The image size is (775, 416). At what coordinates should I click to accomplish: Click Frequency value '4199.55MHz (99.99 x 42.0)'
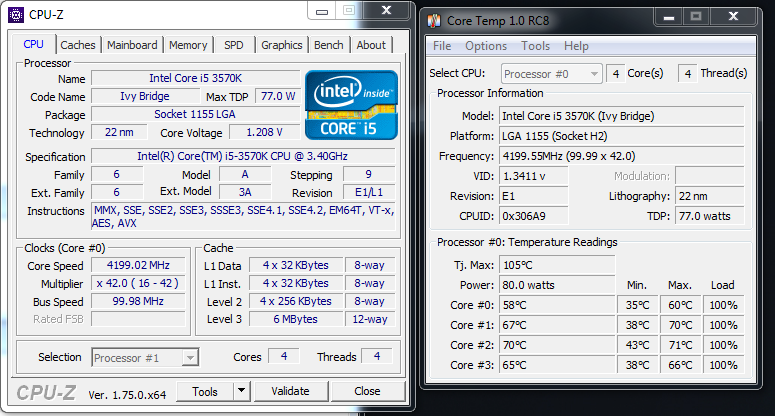621,156
